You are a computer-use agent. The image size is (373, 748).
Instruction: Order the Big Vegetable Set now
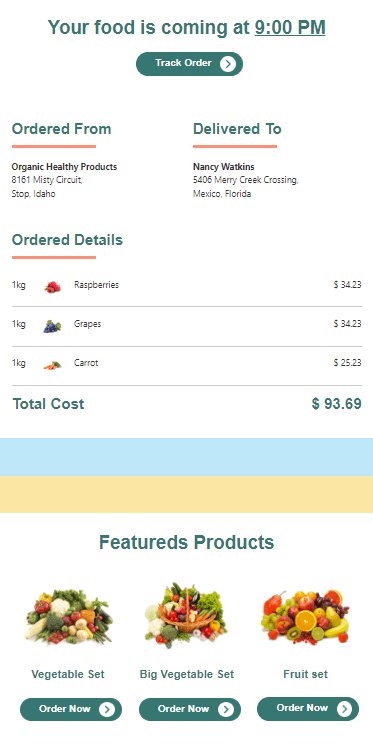190,709
